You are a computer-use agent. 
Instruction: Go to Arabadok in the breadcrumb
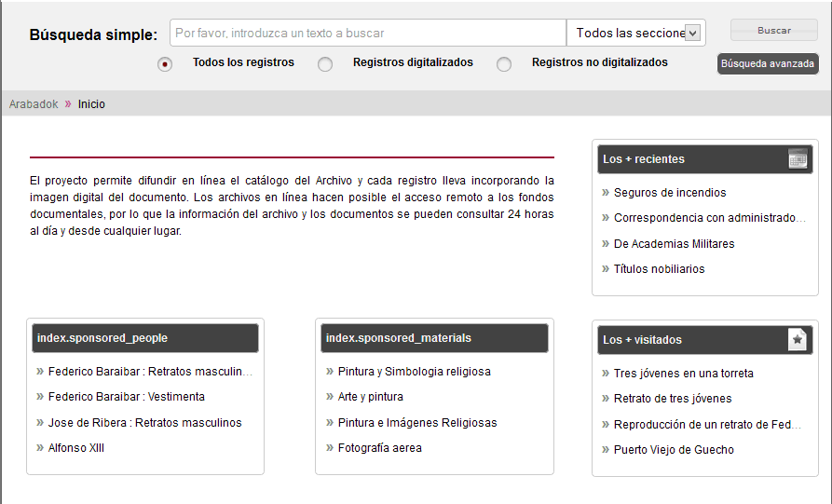tap(34, 104)
